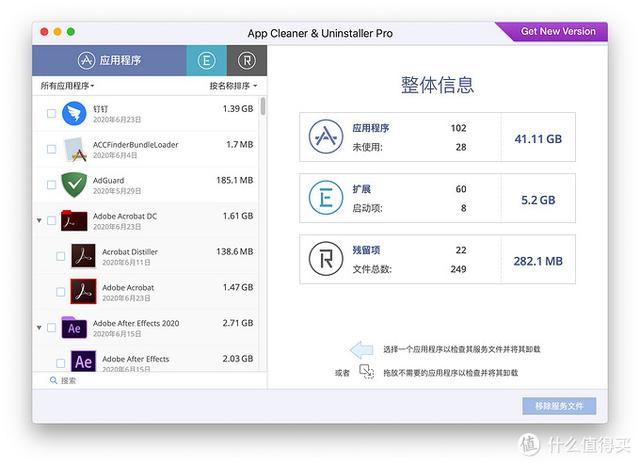Tick the checkbox for 钉钉
640x466 pixels.
tap(51, 113)
